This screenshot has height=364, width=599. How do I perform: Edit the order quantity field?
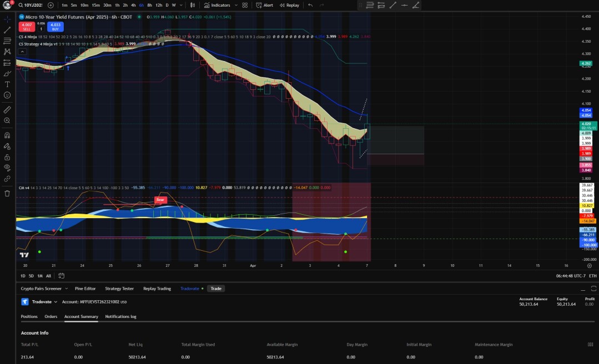[41, 29]
